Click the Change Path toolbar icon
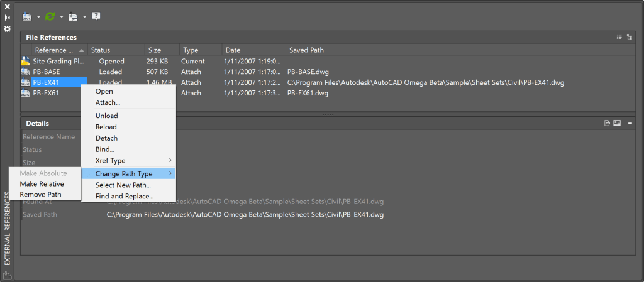The image size is (644, 282). tap(74, 16)
